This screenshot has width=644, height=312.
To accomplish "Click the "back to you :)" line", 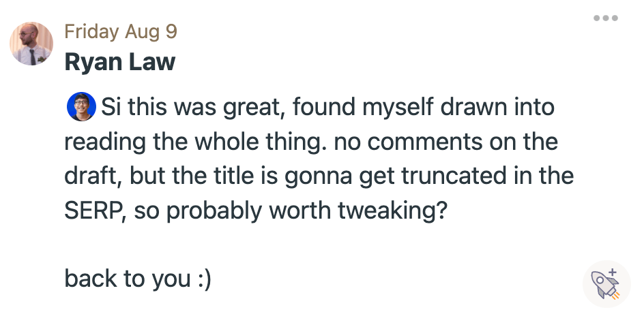I will [138, 279].
